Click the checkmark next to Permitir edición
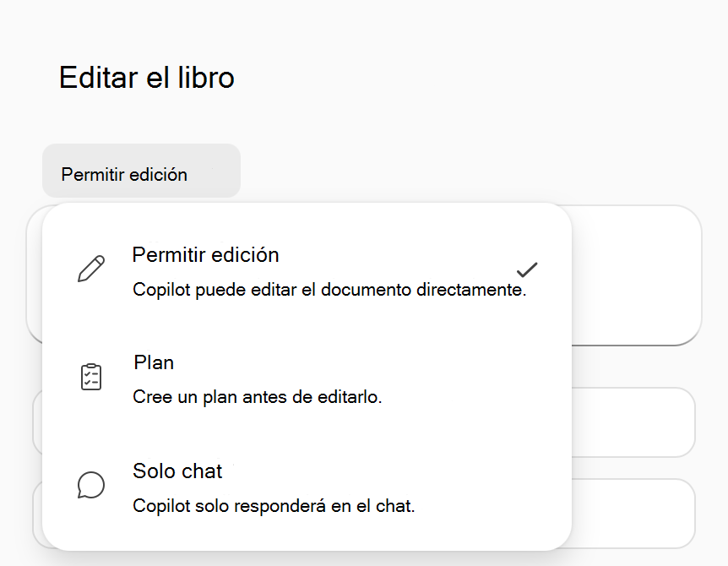 click(527, 269)
